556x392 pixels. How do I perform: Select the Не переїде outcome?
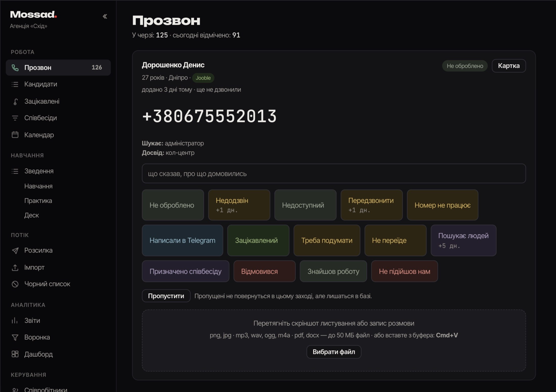(396, 240)
